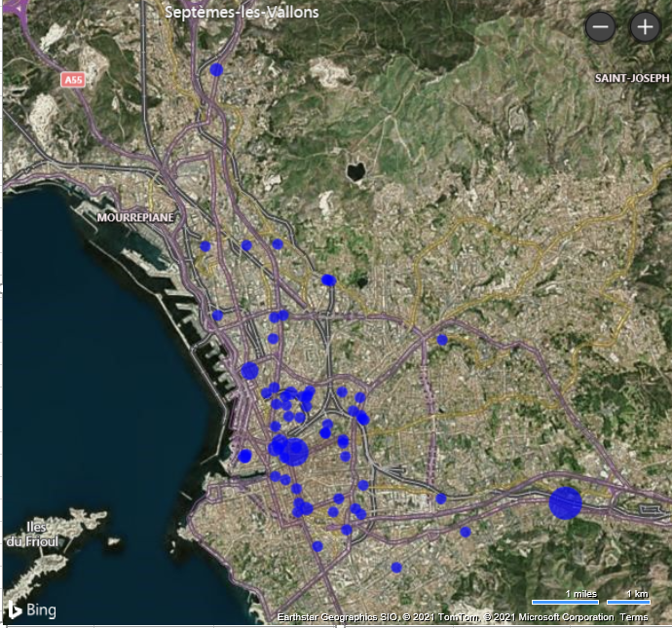Image resolution: width=672 pixels, height=628 pixels.
Task: Click the Bing logo
Action: click(32, 610)
